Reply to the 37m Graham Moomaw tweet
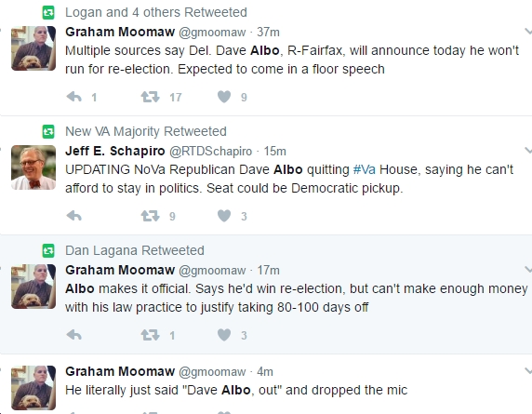The height and width of the screenshot is (414, 532). click(74, 97)
